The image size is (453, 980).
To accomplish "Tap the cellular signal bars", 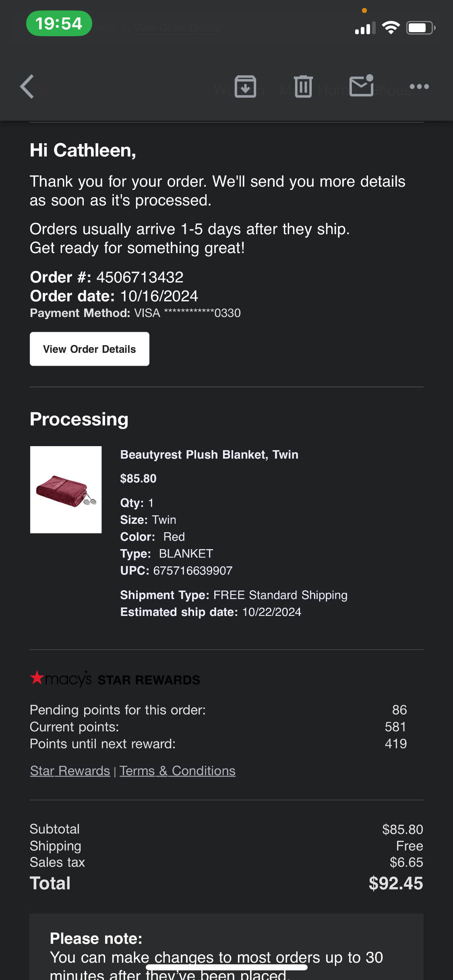I will coord(365,28).
